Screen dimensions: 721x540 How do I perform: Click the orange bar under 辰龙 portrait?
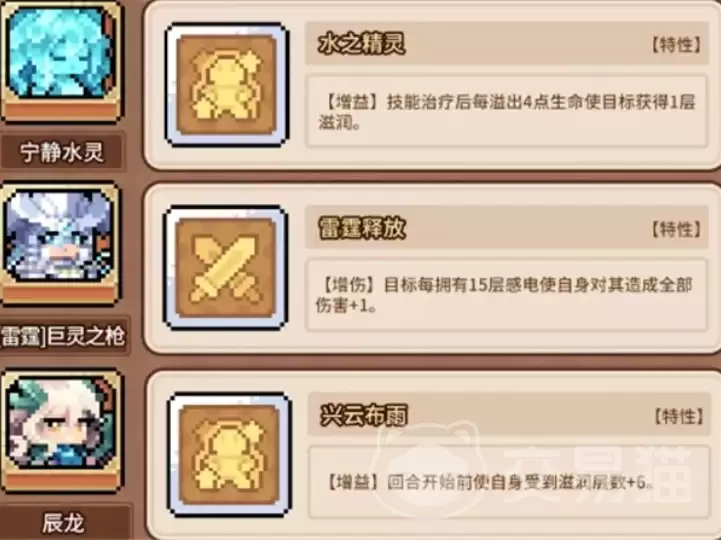click(x=60, y=481)
